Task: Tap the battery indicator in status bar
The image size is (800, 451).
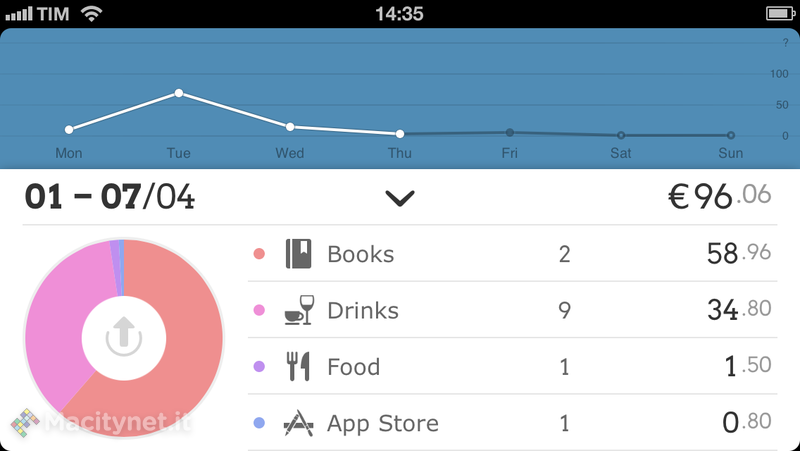Action: tap(778, 13)
